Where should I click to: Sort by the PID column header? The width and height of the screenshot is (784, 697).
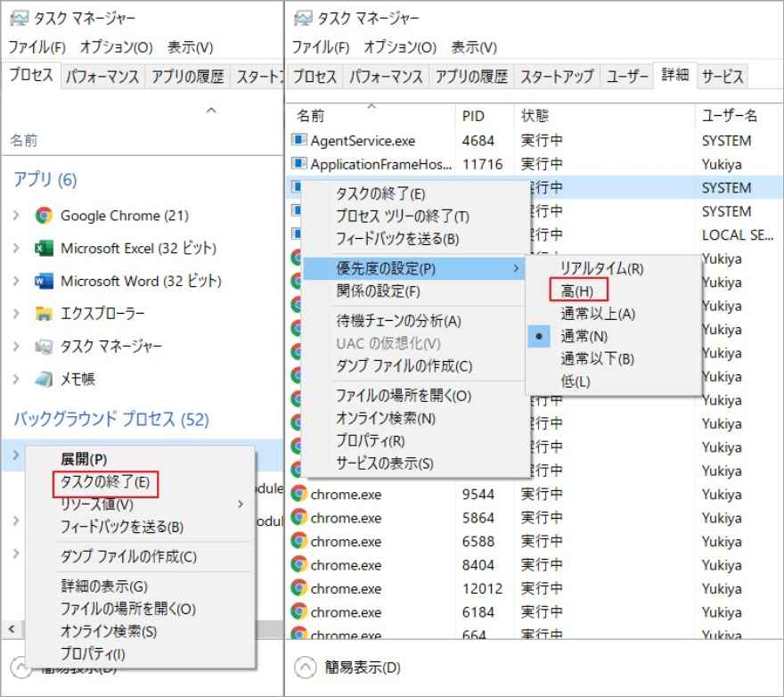484,116
